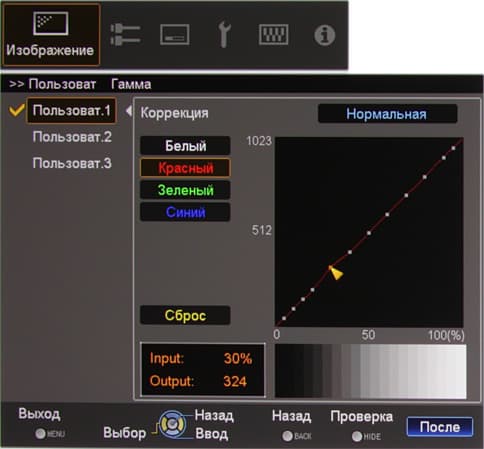Click the yellow Сброс reset button
The width and height of the screenshot is (484, 449).
tap(185, 315)
